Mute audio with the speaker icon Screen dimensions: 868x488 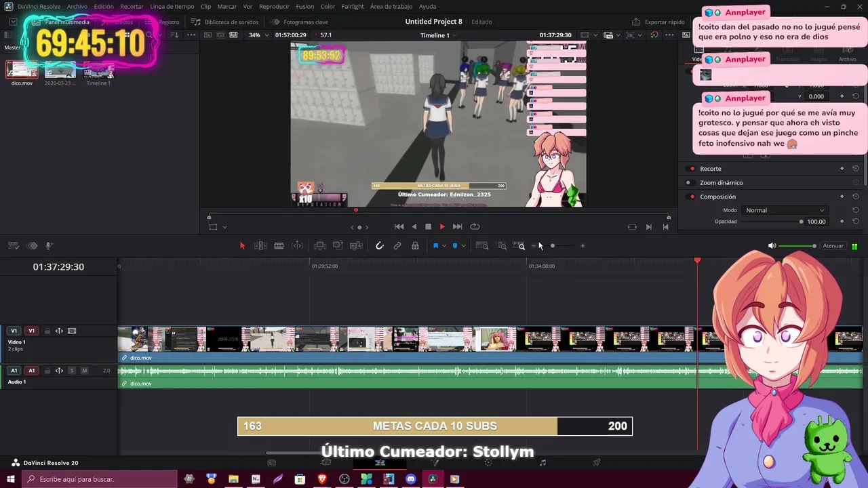tap(772, 246)
